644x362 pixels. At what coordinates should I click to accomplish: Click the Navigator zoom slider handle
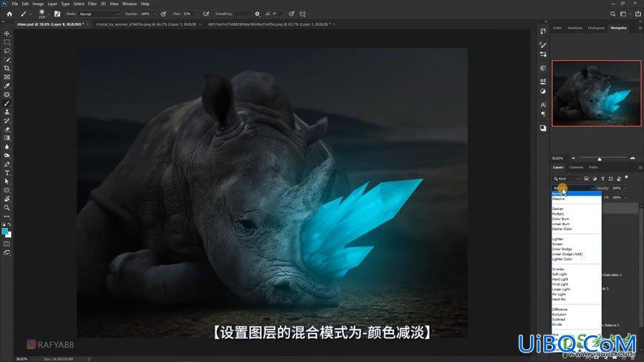tap(600, 158)
